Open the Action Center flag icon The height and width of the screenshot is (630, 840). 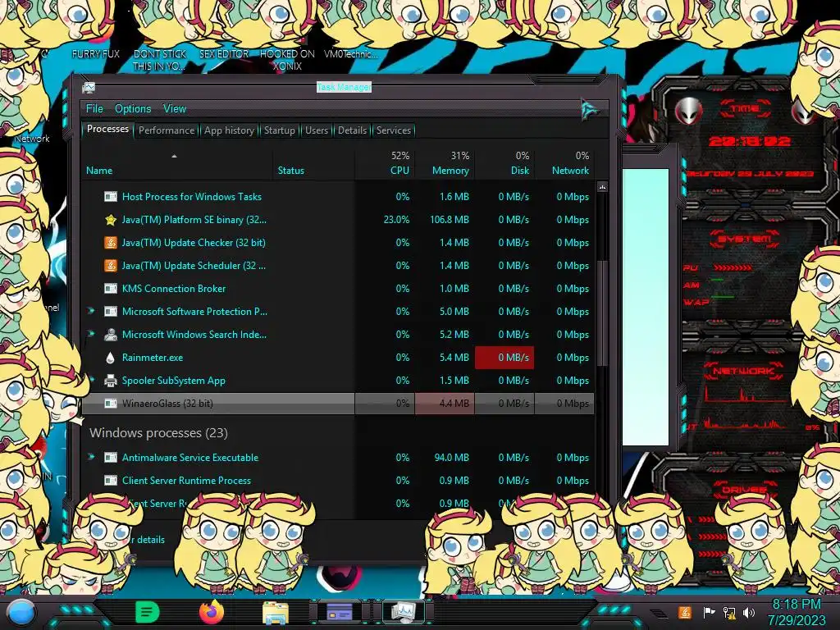click(x=709, y=612)
